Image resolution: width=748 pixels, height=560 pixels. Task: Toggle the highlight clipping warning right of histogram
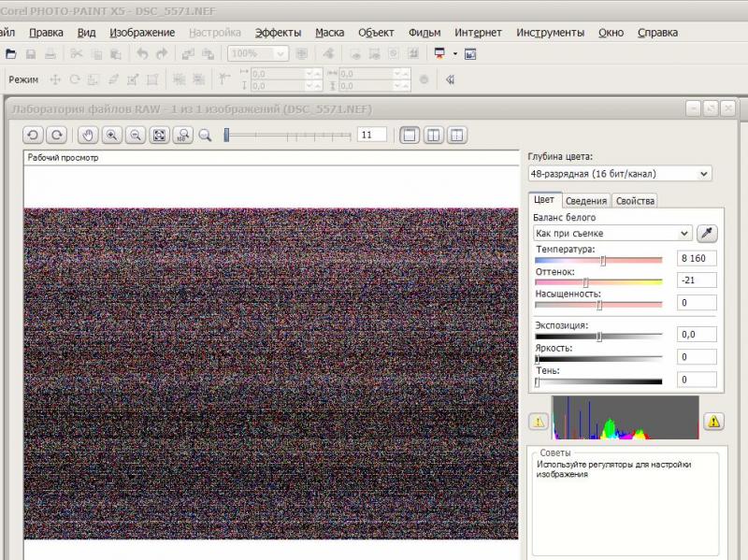click(713, 422)
